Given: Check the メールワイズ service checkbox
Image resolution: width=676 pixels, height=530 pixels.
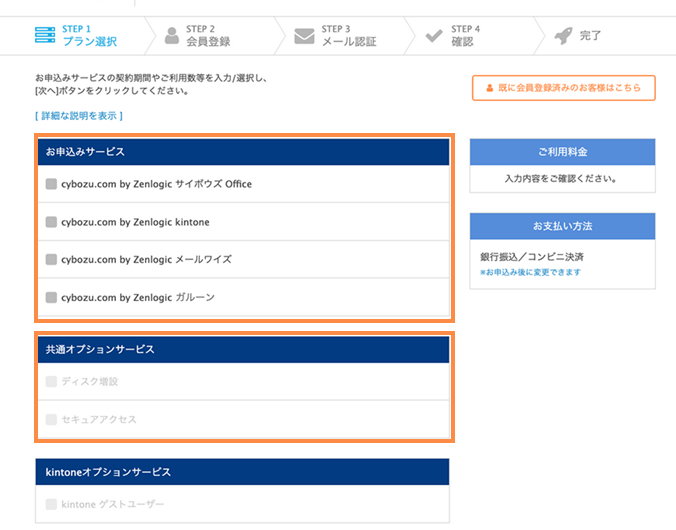Looking at the screenshot, I should (51, 260).
